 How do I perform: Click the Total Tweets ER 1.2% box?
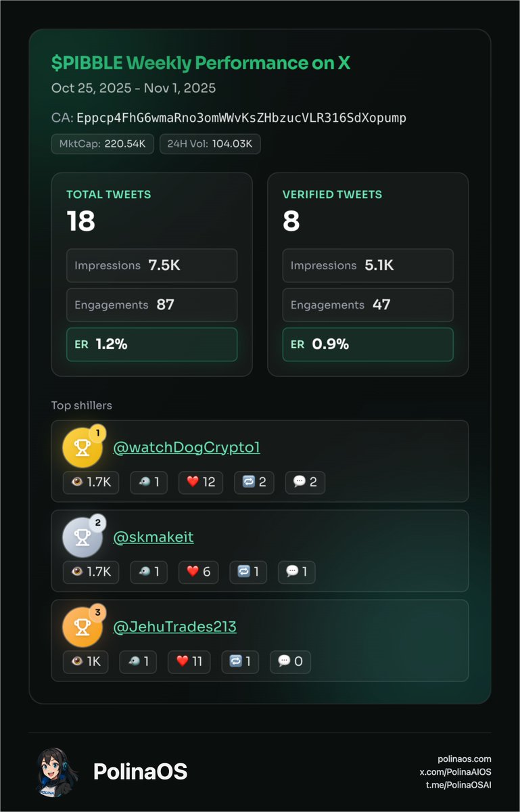151,344
